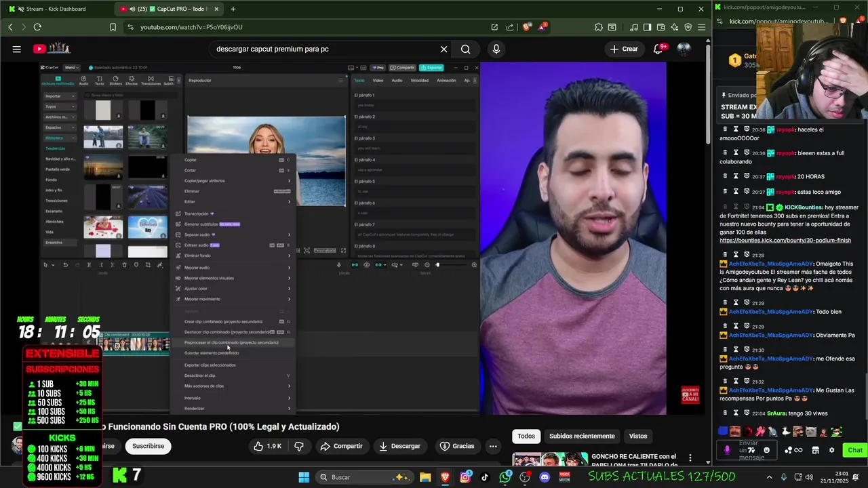The image size is (868, 488).
Task: Toggle the microphone tray icon
Action: [784, 477]
